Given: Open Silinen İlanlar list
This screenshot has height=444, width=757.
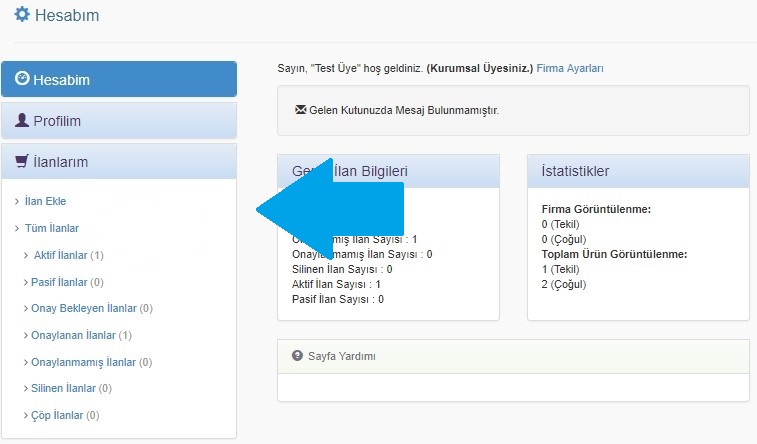Looking at the screenshot, I should (x=64, y=388).
